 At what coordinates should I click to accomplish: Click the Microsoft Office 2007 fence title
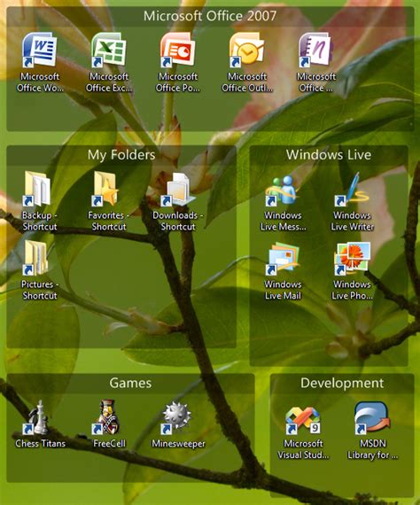pos(210,16)
